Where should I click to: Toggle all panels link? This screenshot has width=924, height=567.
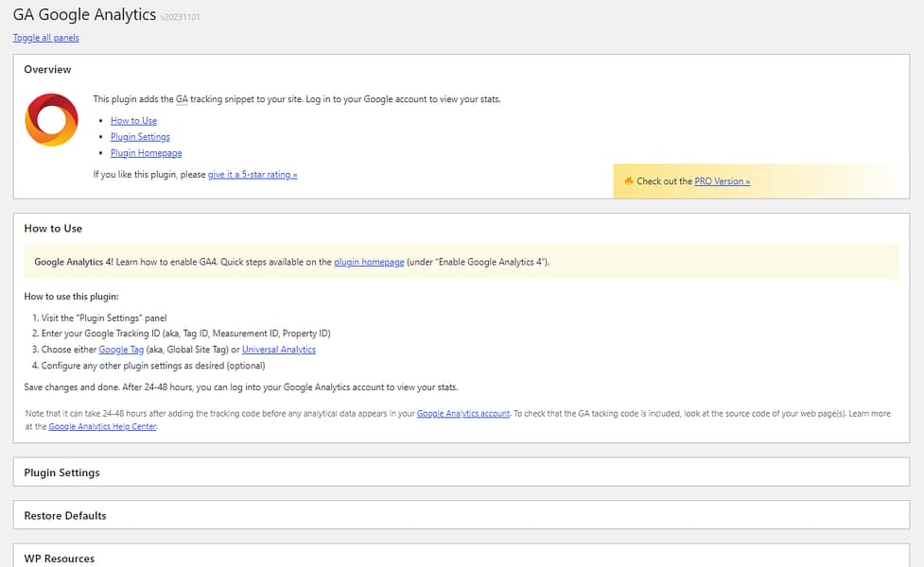point(45,38)
